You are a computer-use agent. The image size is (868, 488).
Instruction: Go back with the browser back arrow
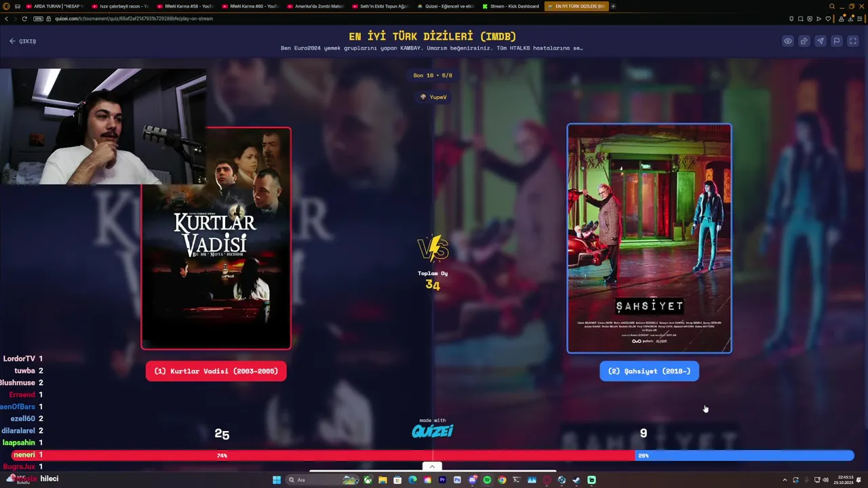pyautogui.click(x=7, y=18)
